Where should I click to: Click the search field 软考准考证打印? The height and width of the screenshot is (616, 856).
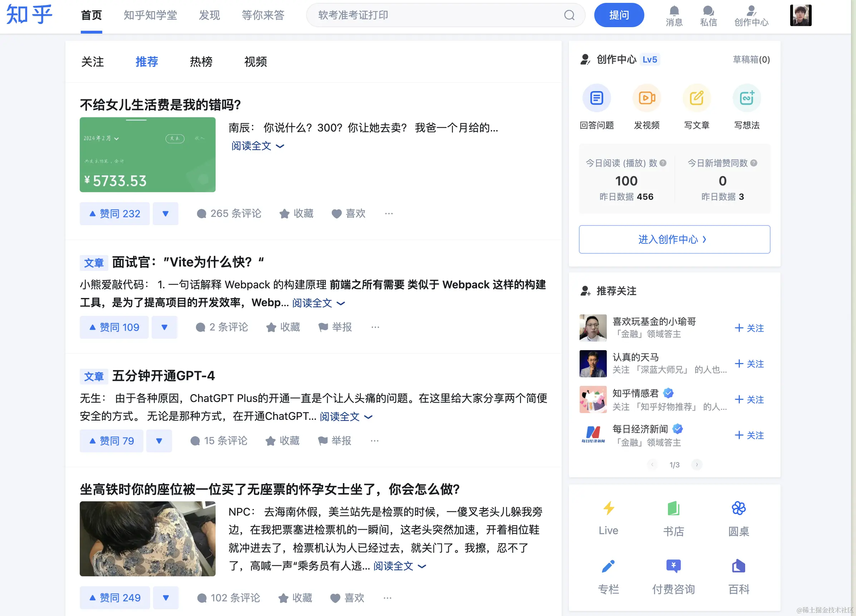point(446,15)
